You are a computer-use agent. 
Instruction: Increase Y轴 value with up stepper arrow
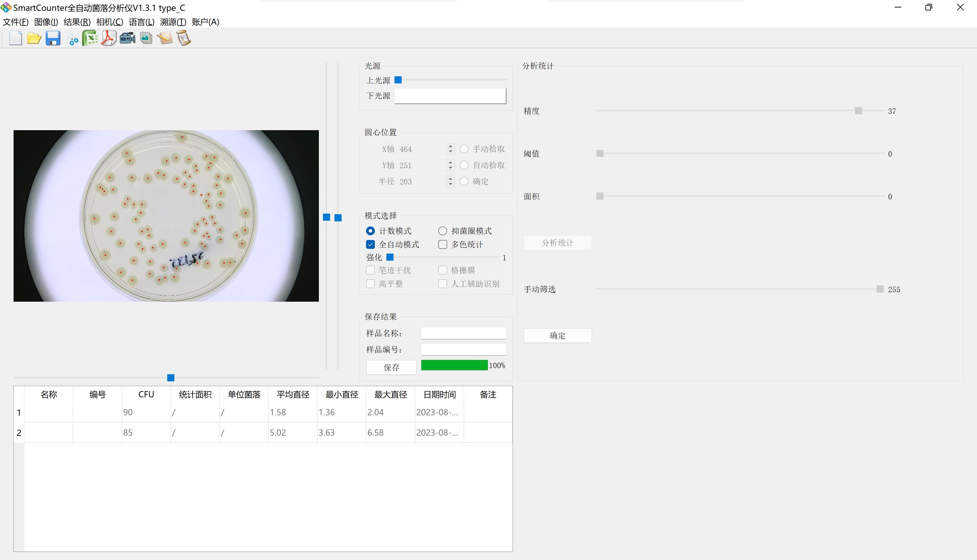pyautogui.click(x=450, y=163)
